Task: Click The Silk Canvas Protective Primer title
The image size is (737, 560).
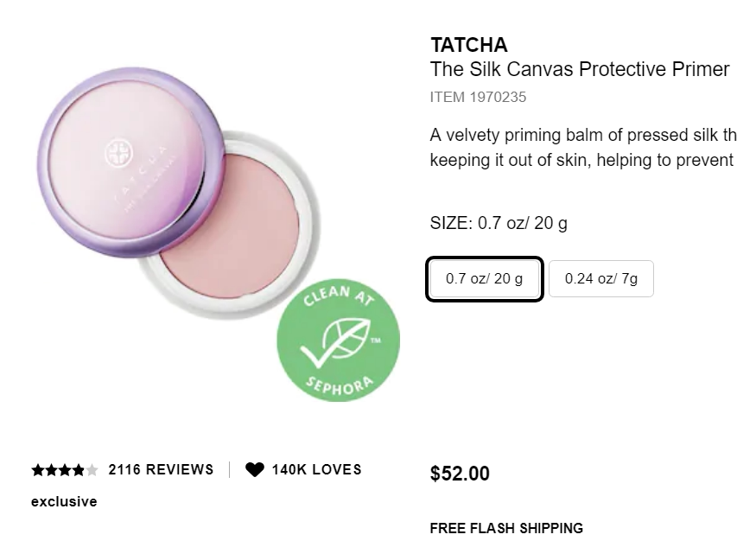Action: tap(580, 69)
